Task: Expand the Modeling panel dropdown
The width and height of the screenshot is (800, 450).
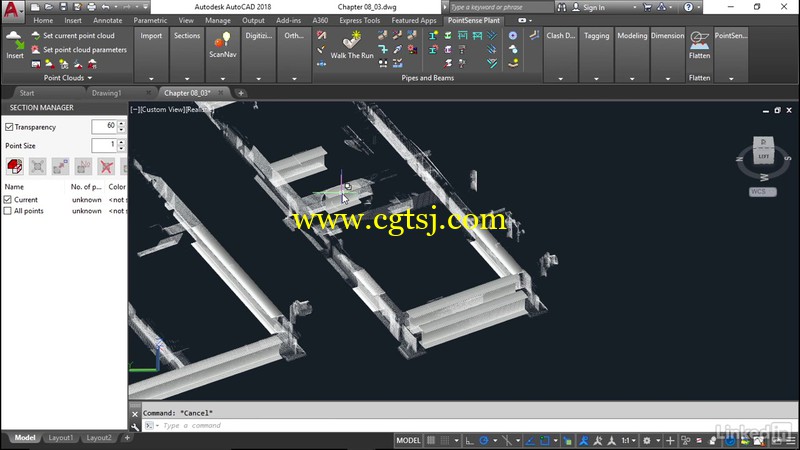Action: (632, 79)
